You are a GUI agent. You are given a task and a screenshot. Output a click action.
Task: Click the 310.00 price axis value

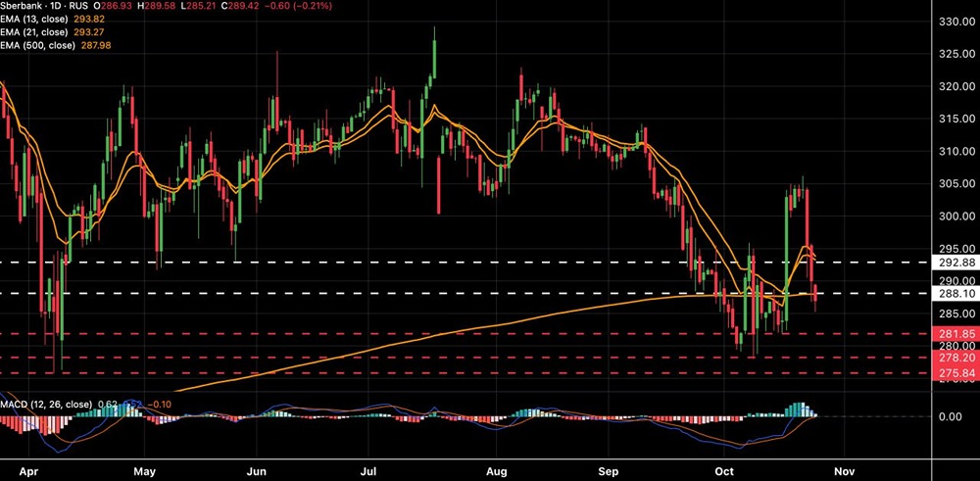[x=956, y=151]
